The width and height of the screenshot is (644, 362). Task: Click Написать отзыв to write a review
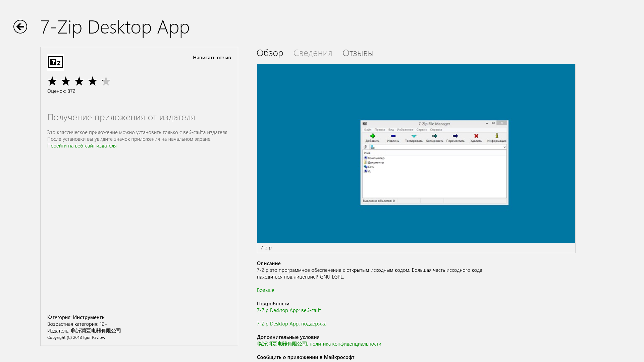pyautogui.click(x=212, y=58)
